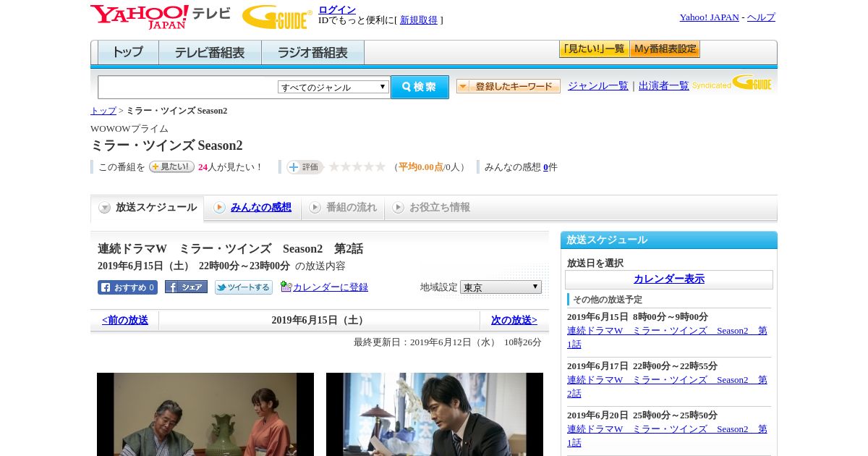
Task: Click the 番組の流れ tab play icon
Action: coord(315,208)
